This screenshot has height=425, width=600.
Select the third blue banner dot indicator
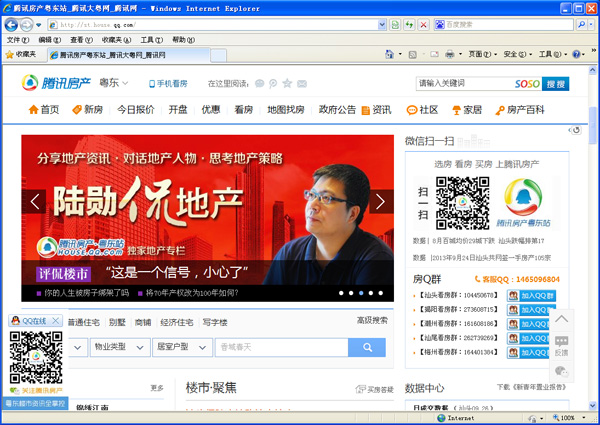[x=361, y=293]
